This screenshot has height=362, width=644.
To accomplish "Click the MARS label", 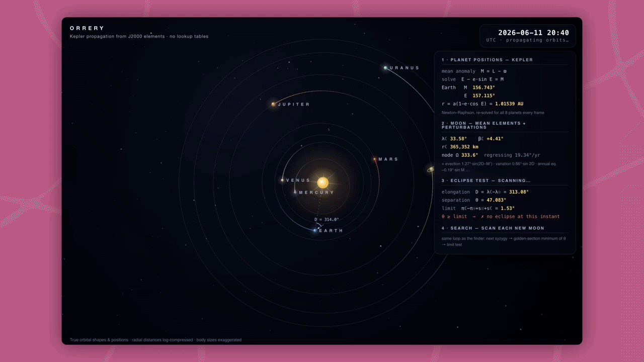I will (388, 159).
